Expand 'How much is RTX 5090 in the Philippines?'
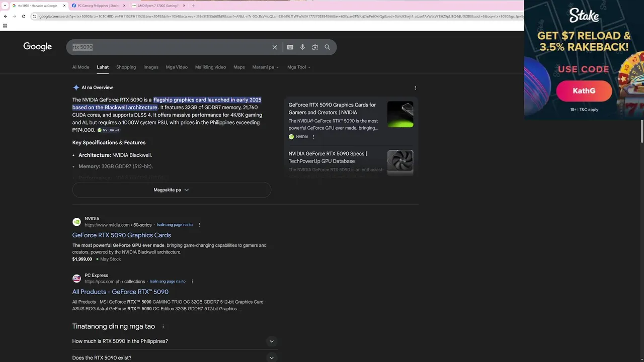644x362 pixels. (x=175, y=341)
